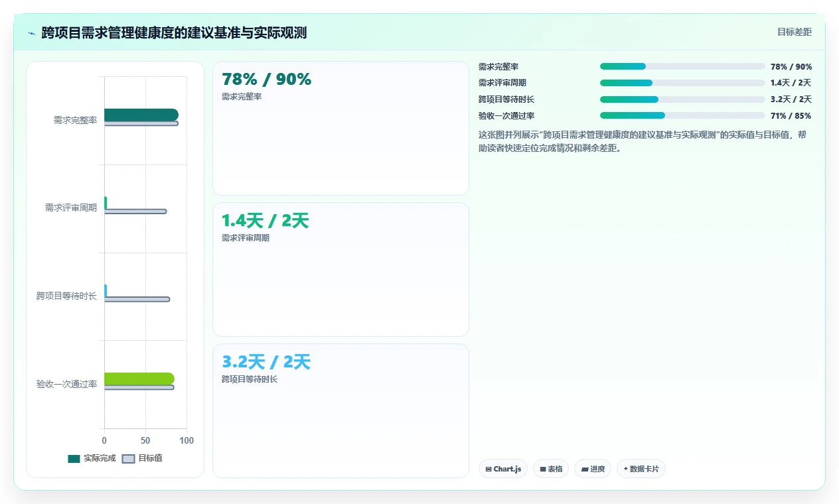The width and height of the screenshot is (839, 504).
Task: Click the blue icon before the dashboard title
Action: [x=32, y=33]
